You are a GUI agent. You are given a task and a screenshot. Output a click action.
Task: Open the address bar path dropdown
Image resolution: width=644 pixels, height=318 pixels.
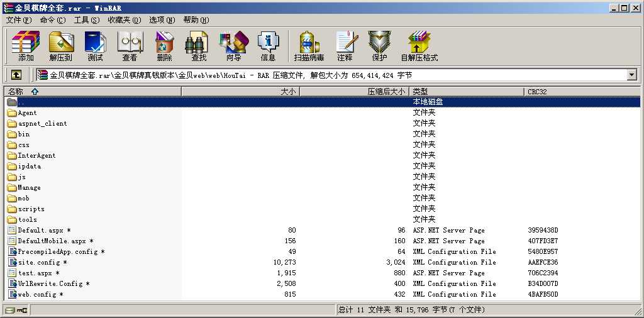tap(631, 75)
